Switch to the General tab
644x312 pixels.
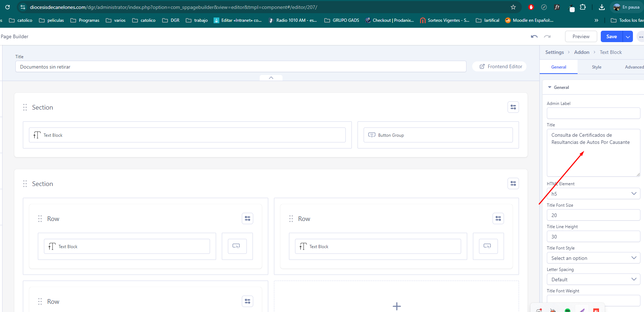point(559,67)
